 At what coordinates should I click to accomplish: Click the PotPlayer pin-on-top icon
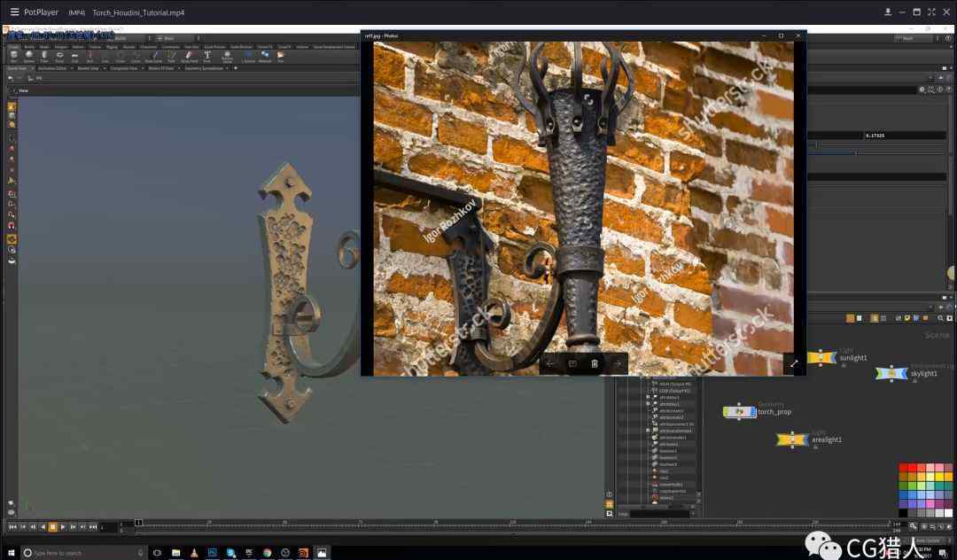tap(887, 12)
